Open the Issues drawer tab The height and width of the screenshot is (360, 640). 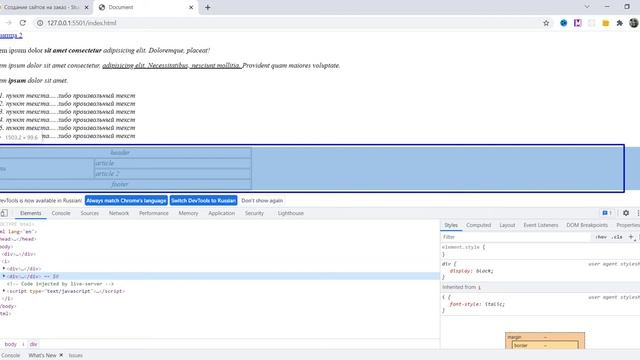point(76,355)
